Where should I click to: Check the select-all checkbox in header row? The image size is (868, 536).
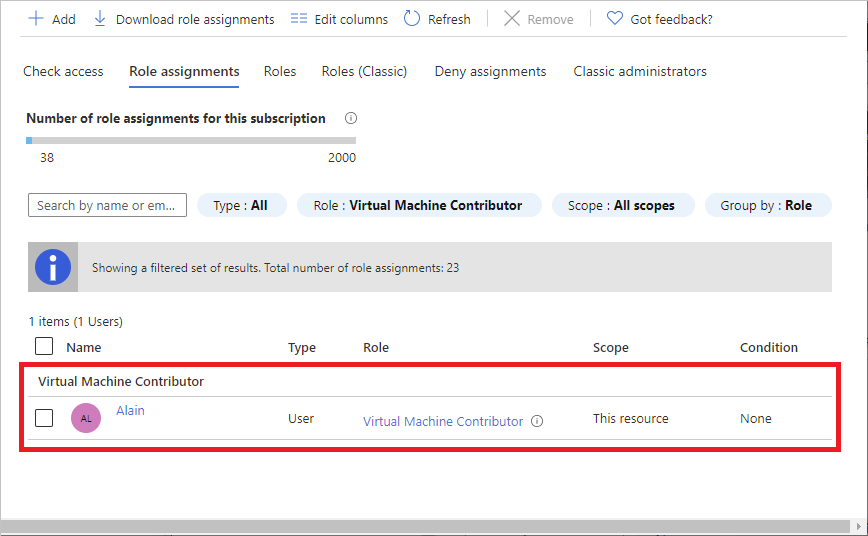(44, 346)
